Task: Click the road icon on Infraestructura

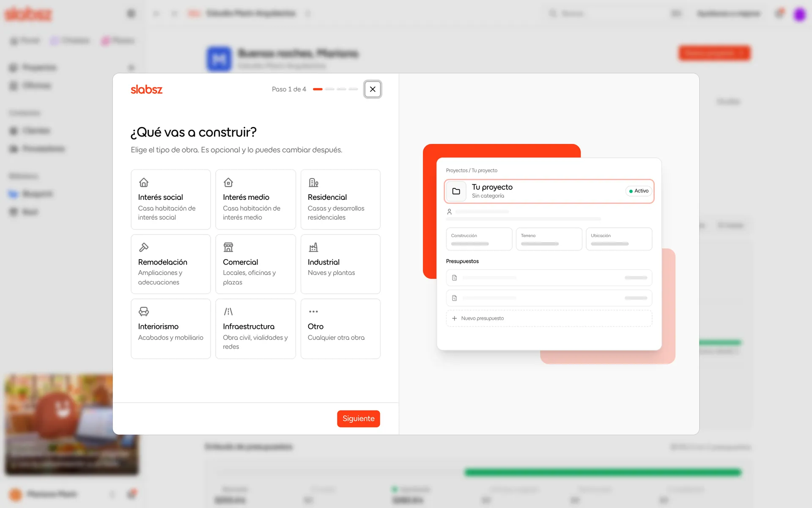Action: coord(228,312)
